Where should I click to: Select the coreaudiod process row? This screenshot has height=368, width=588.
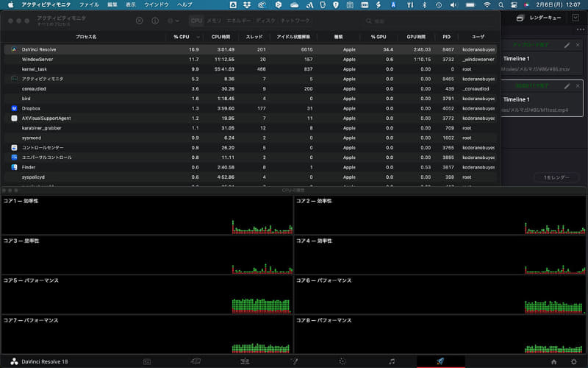(250, 88)
